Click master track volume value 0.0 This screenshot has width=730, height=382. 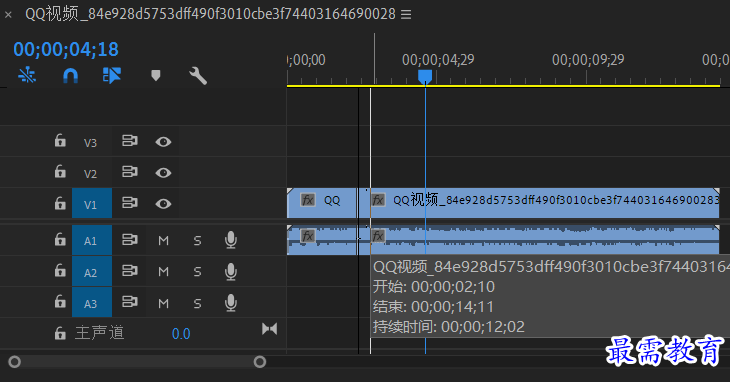[181, 334]
